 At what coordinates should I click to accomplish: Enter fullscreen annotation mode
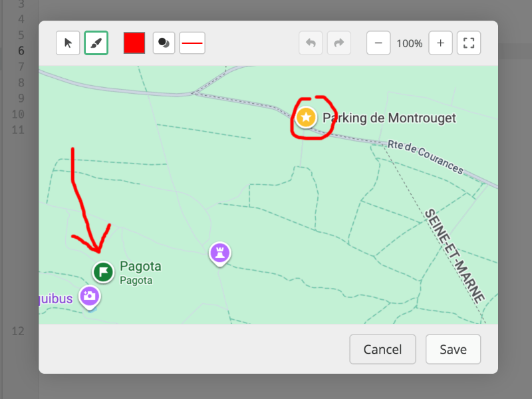click(469, 43)
